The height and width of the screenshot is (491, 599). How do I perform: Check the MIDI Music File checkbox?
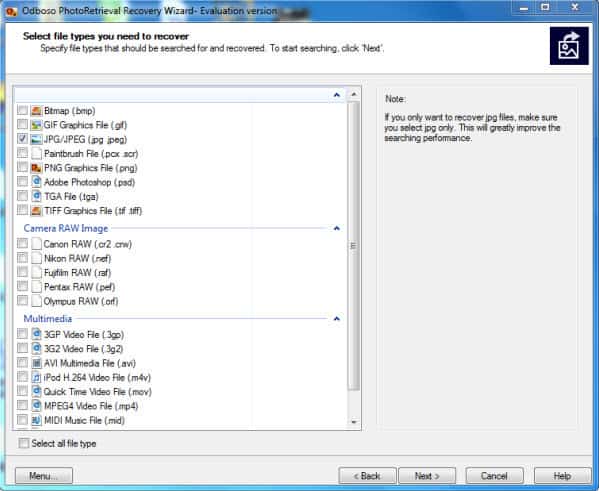pos(23,420)
